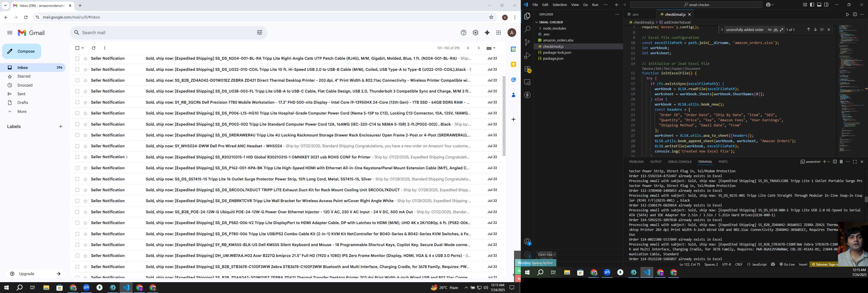Check the email for SS_DS_N204-001-BL-RA patch cable
This screenshot has height=293, width=868.
[x=77, y=59]
